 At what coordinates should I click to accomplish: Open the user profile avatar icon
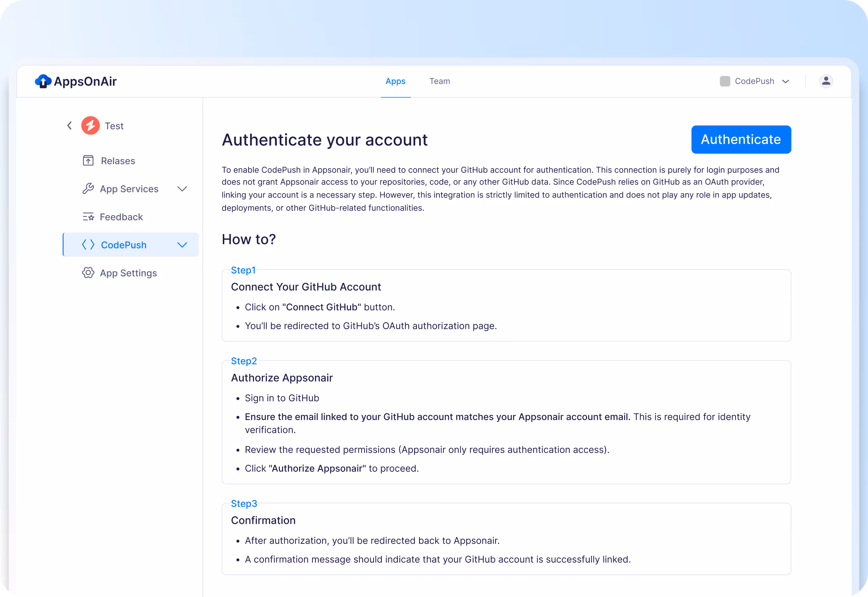826,81
